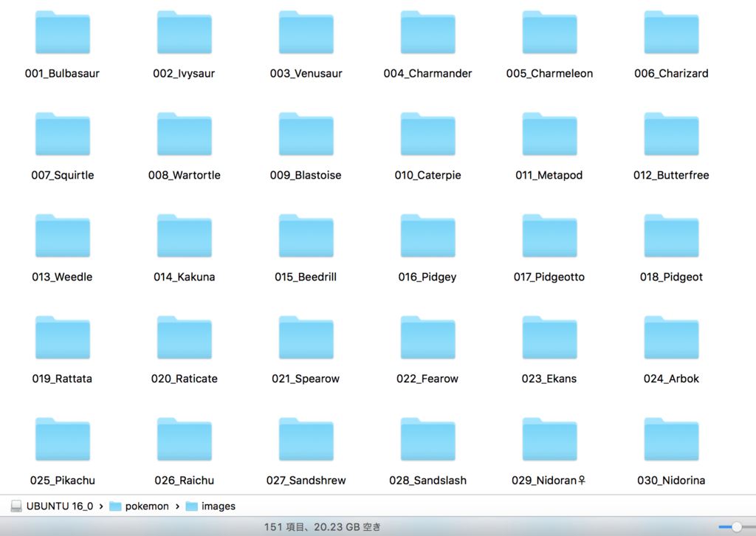Select the 027_Sandshrew folder icon
This screenshot has height=536, width=756.
(x=306, y=439)
